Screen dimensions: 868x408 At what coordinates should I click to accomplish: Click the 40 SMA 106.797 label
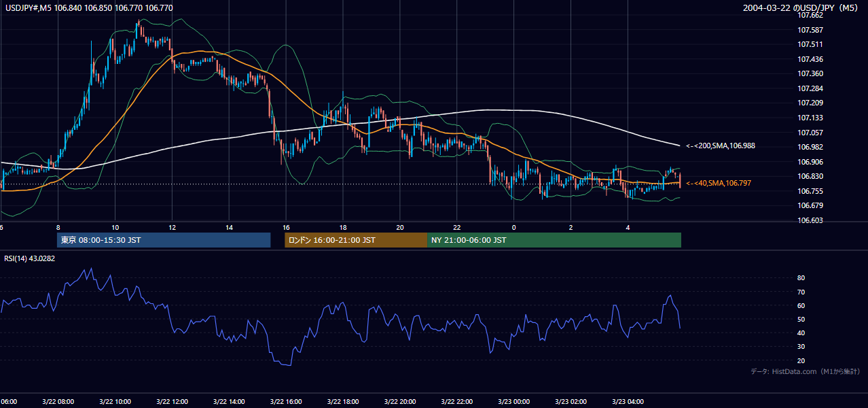(x=719, y=183)
